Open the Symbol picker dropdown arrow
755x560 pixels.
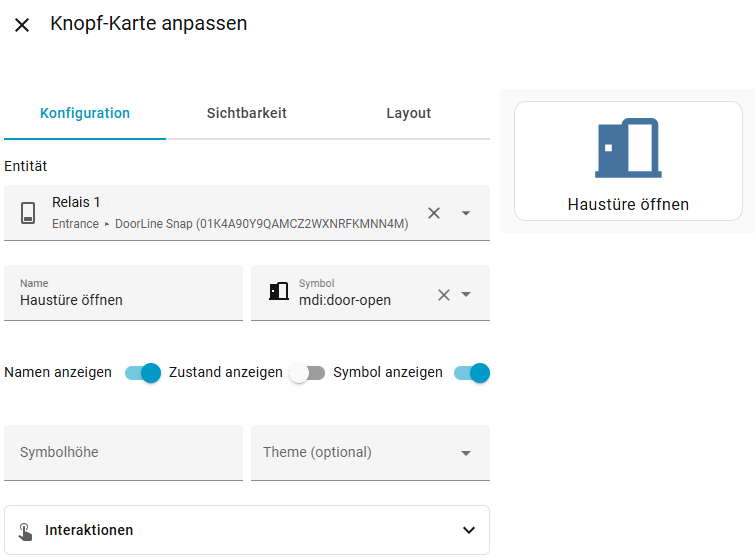pyautogui.click(x=466, y=294)
